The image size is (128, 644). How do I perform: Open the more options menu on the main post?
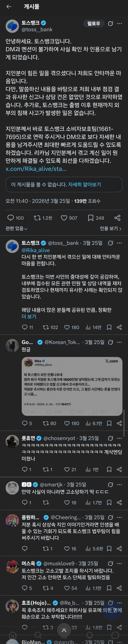click(x=119, y=24)
